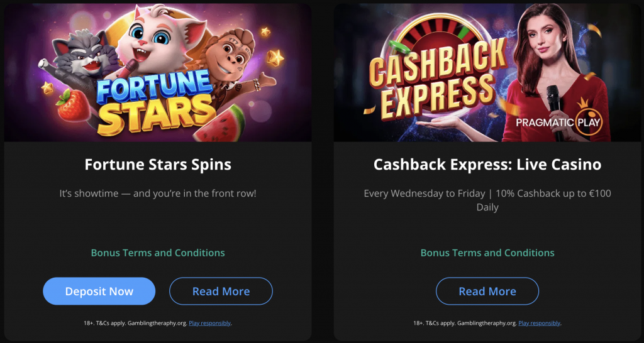Follow Play responsibly link under Cashback Express
Viewport: 644px width, 343px height.
[540, 324]
